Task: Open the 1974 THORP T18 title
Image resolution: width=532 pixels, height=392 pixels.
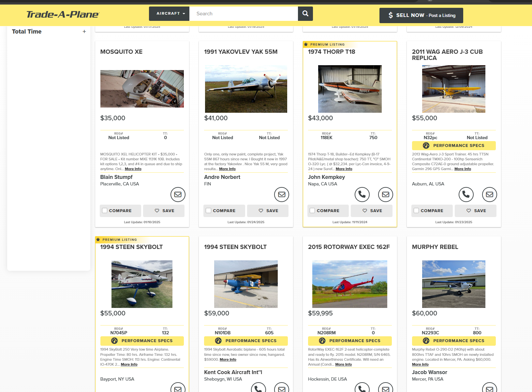Action: 332,52
